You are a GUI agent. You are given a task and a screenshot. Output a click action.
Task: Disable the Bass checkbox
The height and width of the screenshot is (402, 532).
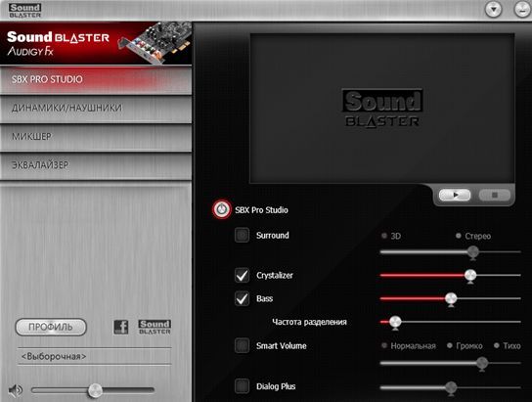[x=242, y=298]
